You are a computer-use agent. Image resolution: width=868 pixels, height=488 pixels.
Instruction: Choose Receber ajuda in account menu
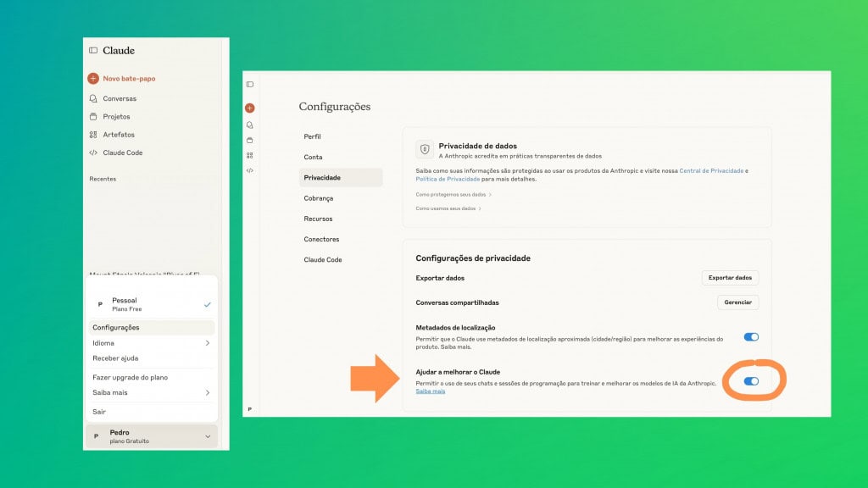click(x=151, y=358)
